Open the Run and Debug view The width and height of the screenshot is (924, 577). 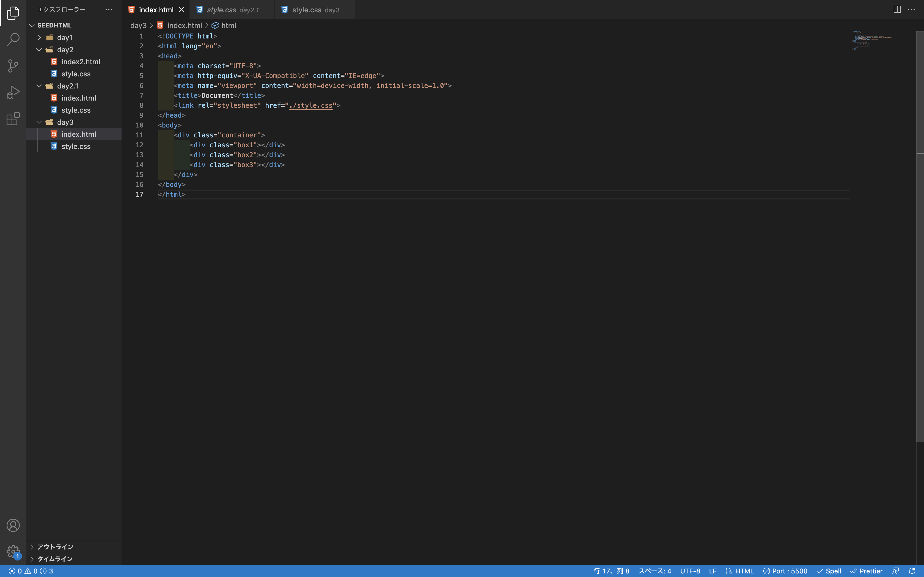point(13,92)
